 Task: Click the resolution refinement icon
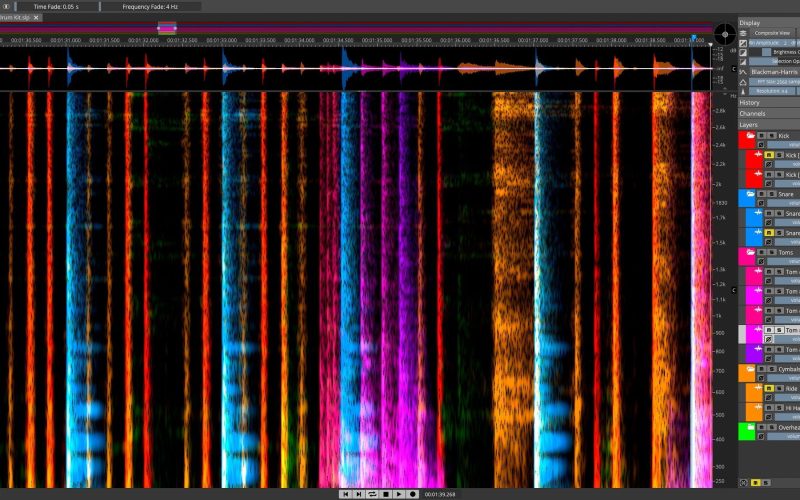(x=743, y=91)
